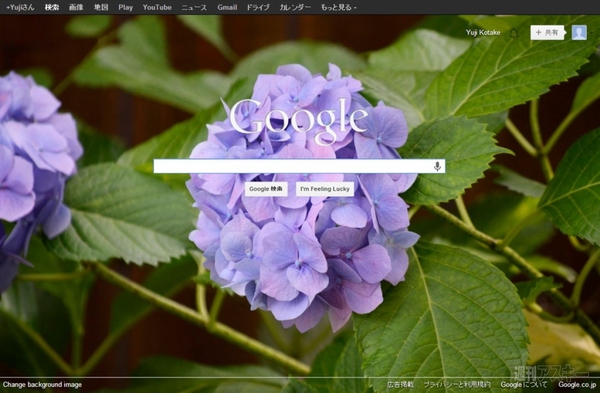Open Play in the top bar
The width and height of the screenshot is (600, 393).
[126, 7]
